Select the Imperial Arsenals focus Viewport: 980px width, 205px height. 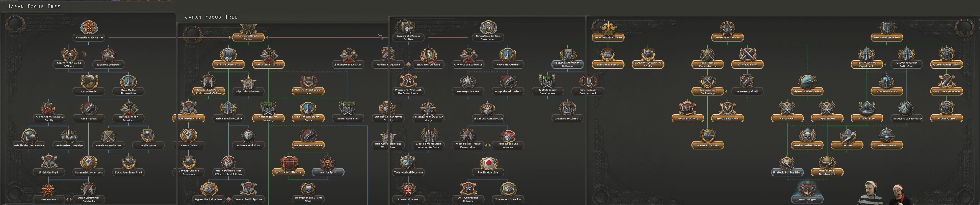click(x=348, y=112)
